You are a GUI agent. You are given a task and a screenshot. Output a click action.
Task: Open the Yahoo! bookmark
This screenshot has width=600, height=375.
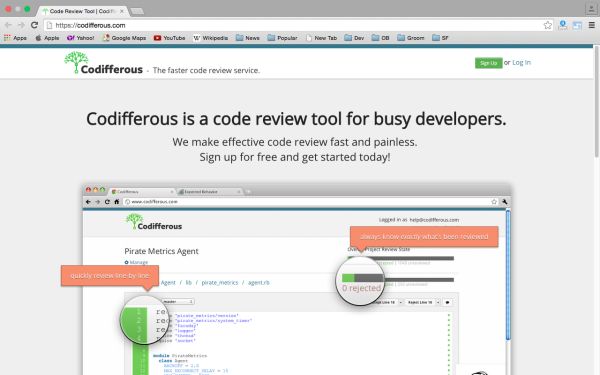pos(80,38)
